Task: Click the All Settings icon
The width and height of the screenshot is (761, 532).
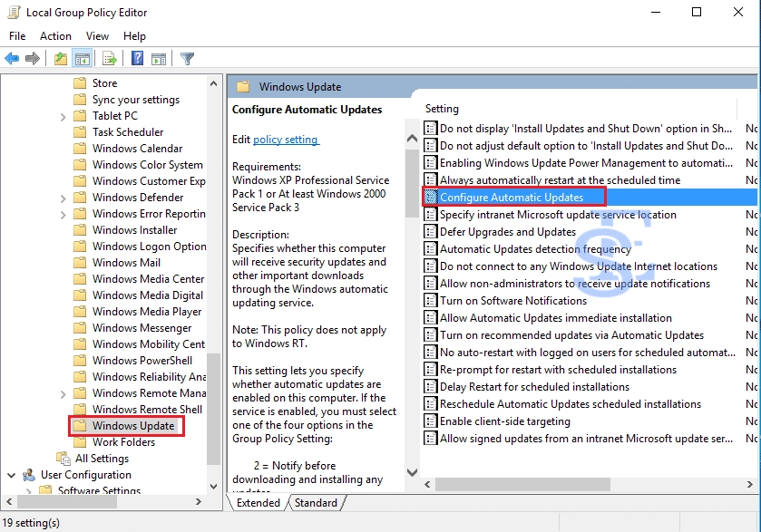Action: (63, 459)
